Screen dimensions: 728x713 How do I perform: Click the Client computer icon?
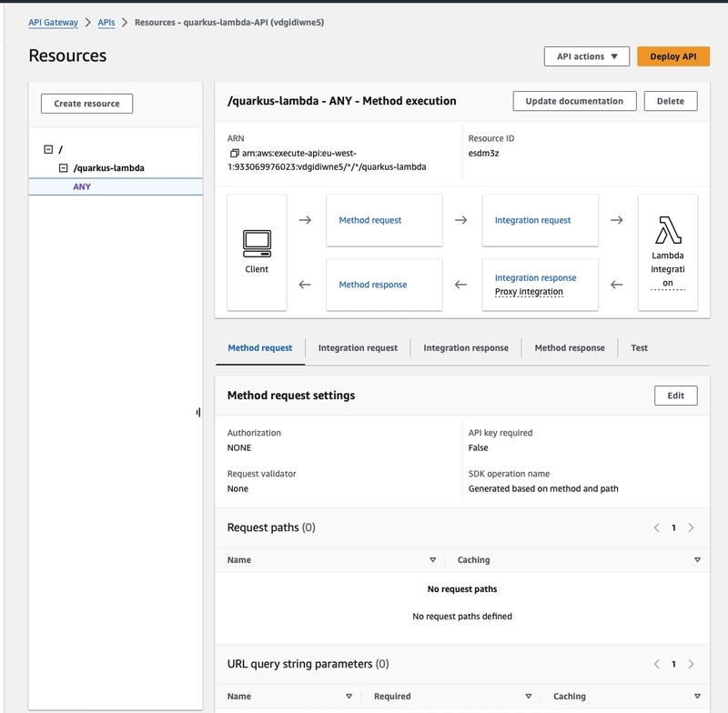257,244
